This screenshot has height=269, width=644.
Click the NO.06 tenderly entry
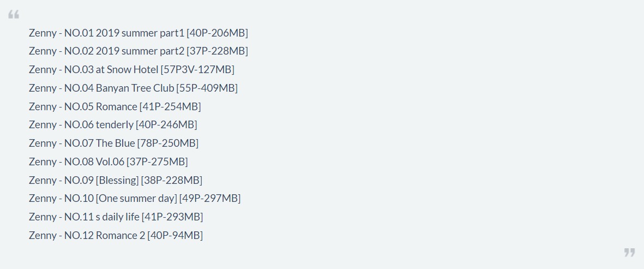click(x=113, y=124)
